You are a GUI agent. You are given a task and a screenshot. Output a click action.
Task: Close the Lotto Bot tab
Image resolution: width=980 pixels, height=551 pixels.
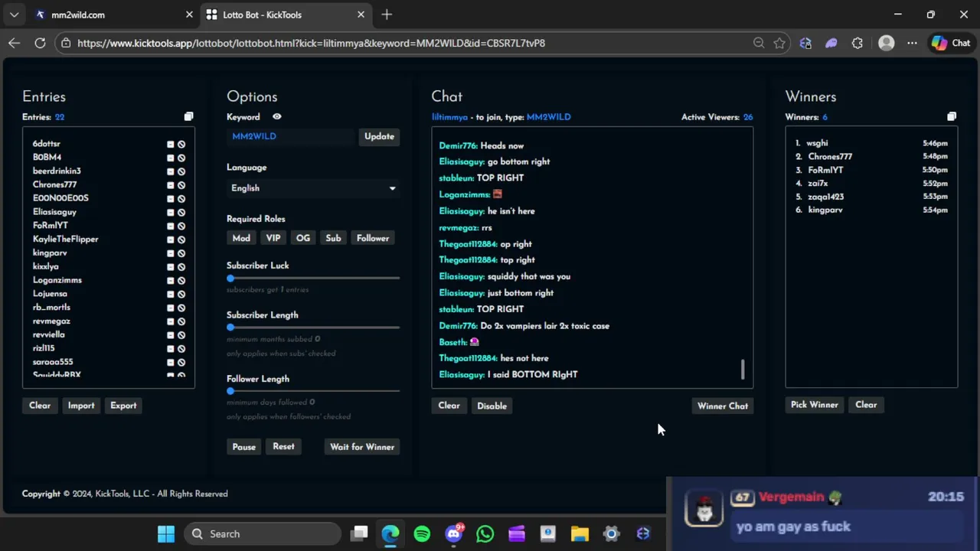pyautogui.click(x=361, y=15)
